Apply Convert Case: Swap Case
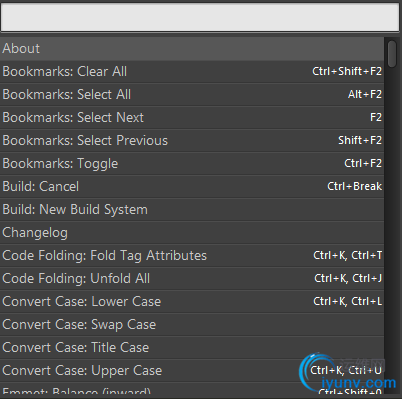Viewport: 402px width, 399px height. coord(192,325)
